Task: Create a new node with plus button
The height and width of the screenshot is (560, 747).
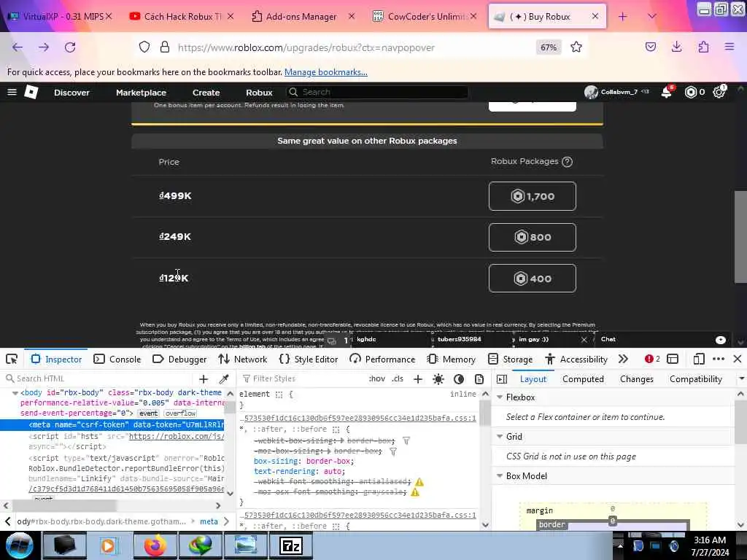Action: pos(204,379)
